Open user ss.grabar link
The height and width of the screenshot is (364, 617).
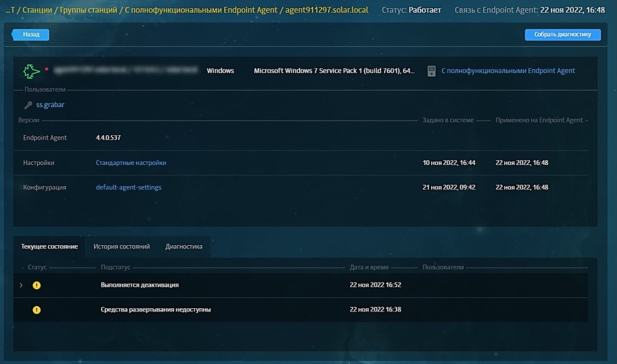tap(50, 105)
